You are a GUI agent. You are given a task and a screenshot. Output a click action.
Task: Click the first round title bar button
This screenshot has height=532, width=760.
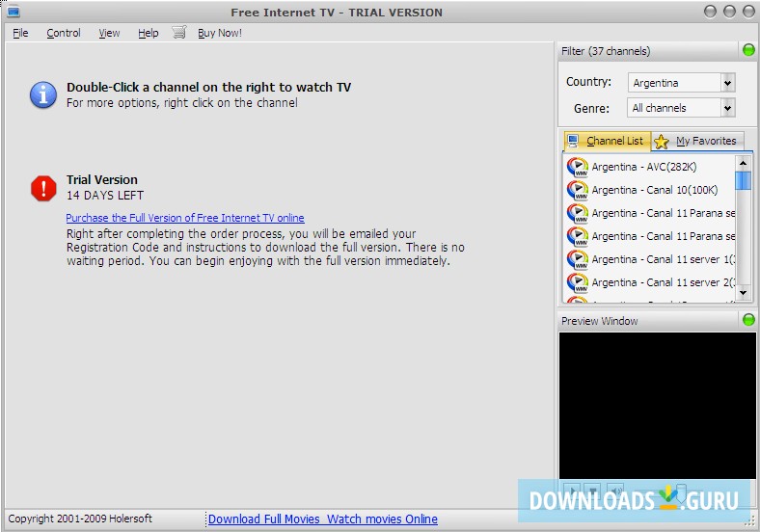pyautogui.click(x=710, y=12)
